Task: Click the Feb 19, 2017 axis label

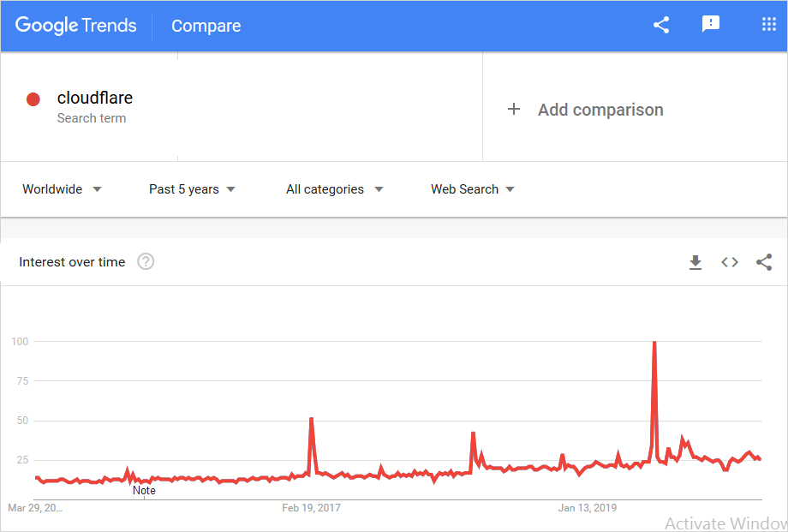Action: pyautogui.click(x=311, y=508)
